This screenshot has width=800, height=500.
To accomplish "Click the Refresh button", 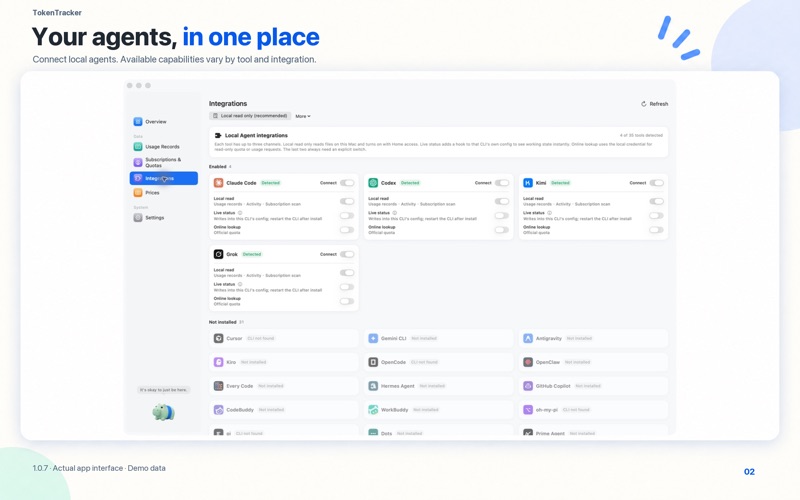I will (x=655, y=104).
